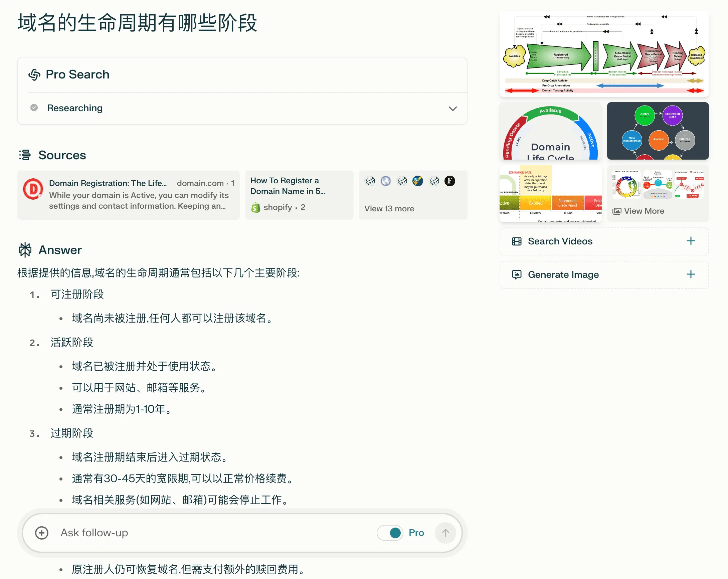This screenshot has width=728, height=579.
Task: Click the Shopify bag favicon
Action: click(256, 207)
